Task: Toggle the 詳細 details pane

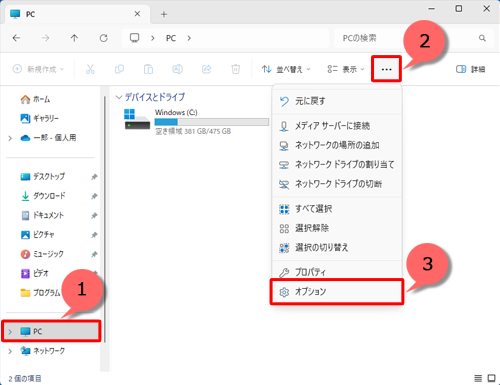Action: tap(470, 69)
